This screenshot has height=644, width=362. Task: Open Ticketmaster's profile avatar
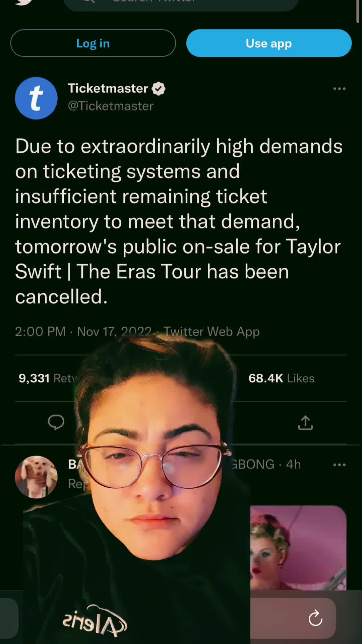36,98
